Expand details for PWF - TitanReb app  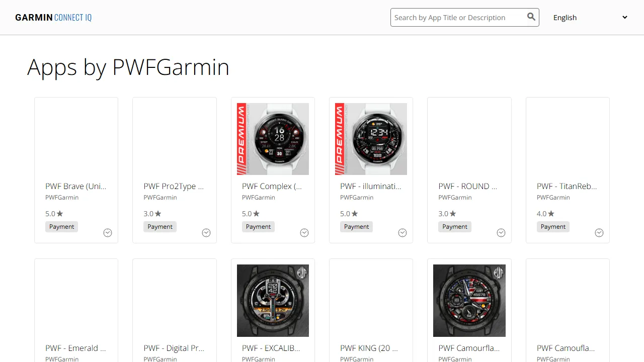599,232
